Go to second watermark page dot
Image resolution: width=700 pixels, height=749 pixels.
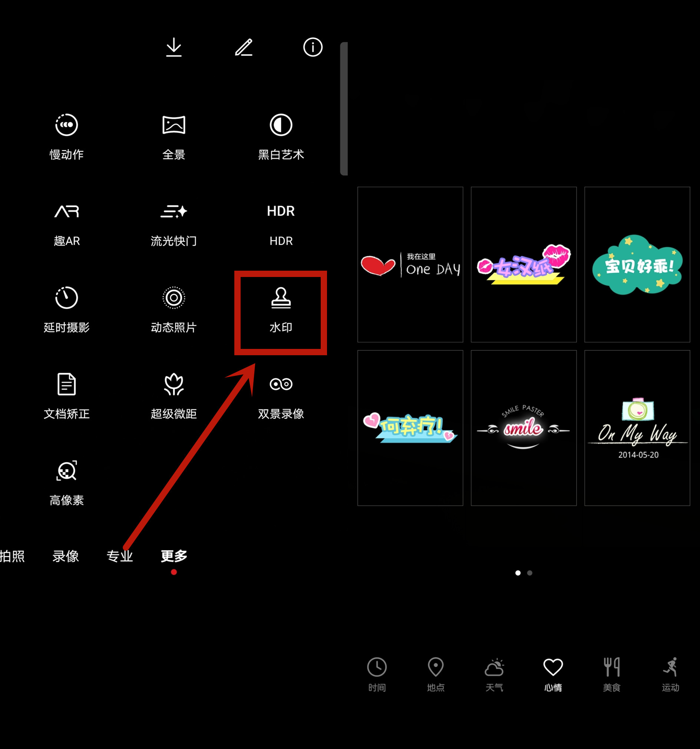click(530, 573)
